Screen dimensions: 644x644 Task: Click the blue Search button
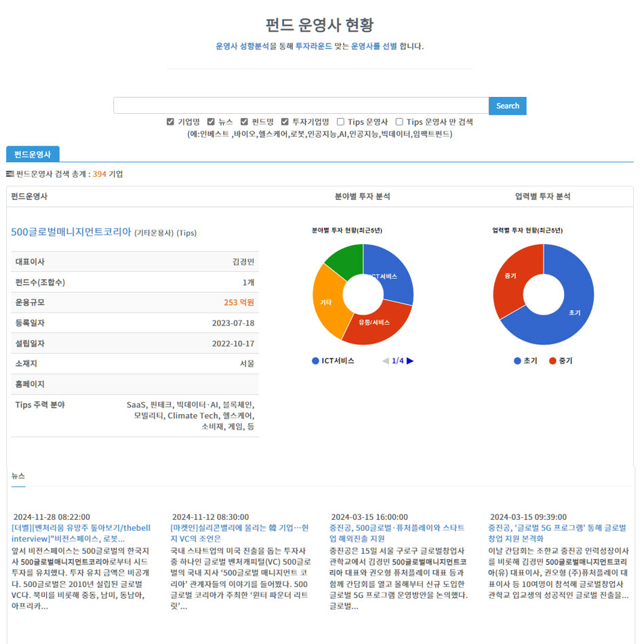point(507,106)
